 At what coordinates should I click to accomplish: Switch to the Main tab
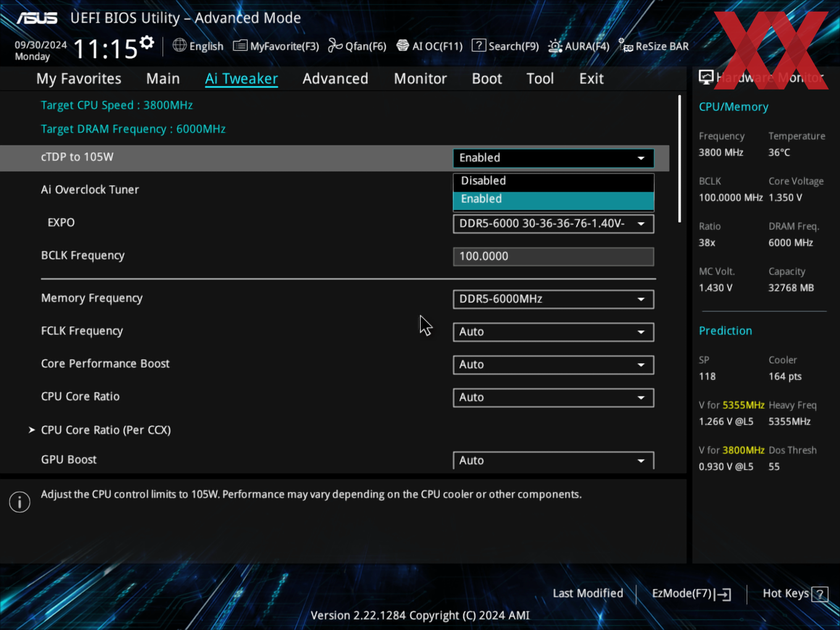click(163, 78)
